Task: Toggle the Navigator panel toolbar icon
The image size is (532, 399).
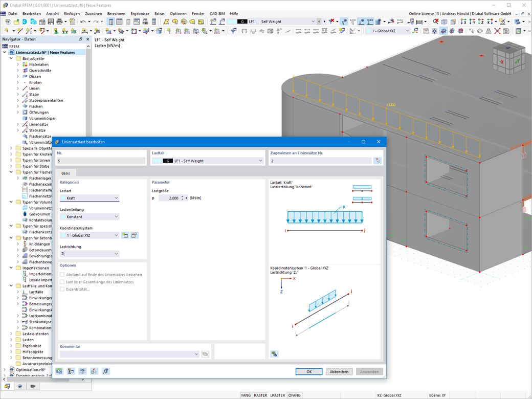Action: pos(111,21)
